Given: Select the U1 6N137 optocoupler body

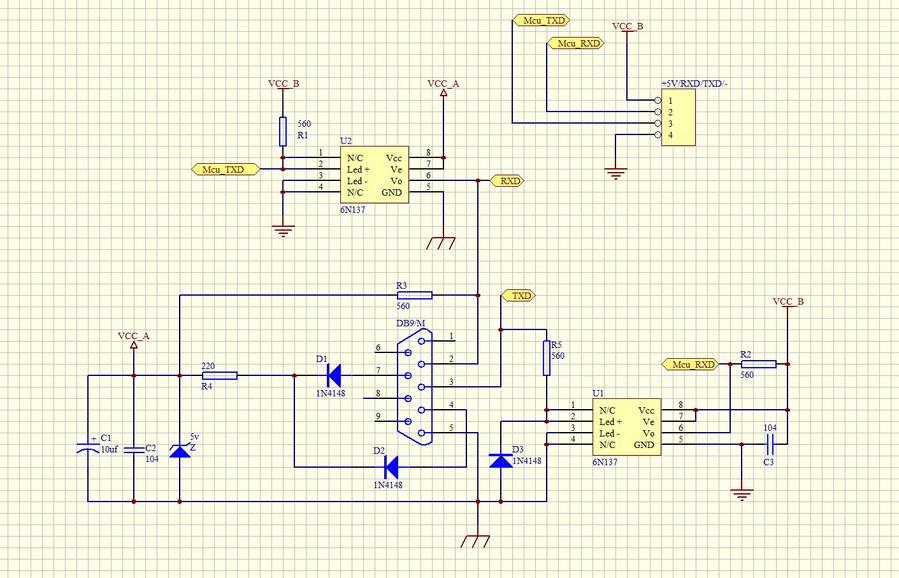Looking at the screenshot, I should pos(626,427).
